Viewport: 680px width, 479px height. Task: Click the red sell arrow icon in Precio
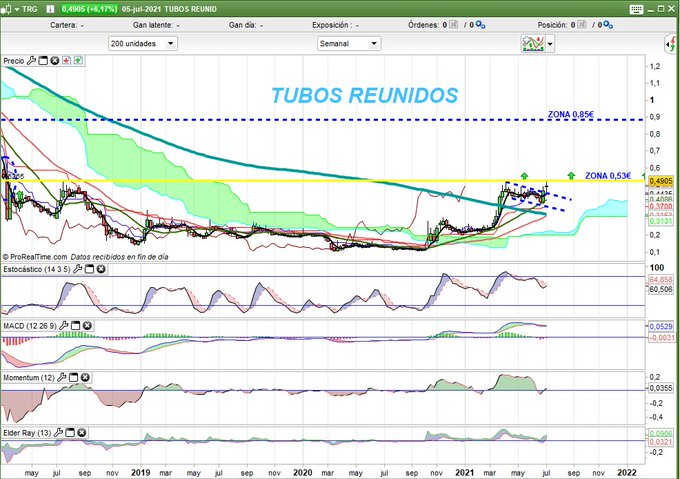coord(66,61)
